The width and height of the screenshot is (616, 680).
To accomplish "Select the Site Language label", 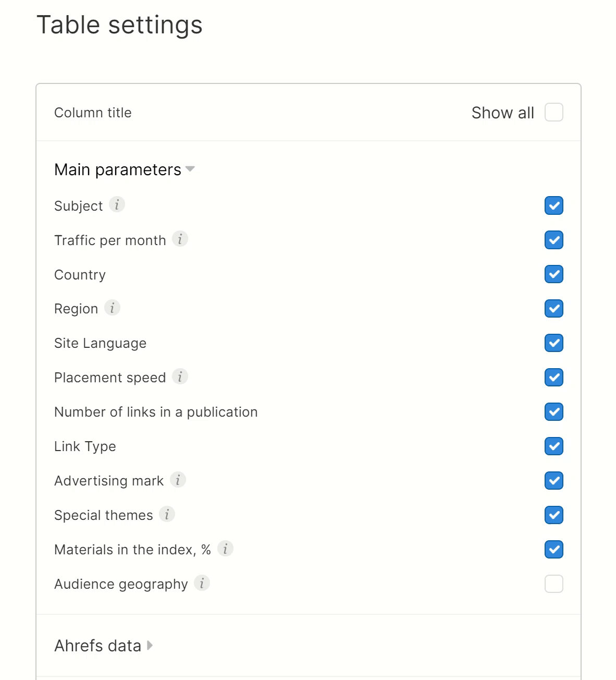I will (100, 343).
